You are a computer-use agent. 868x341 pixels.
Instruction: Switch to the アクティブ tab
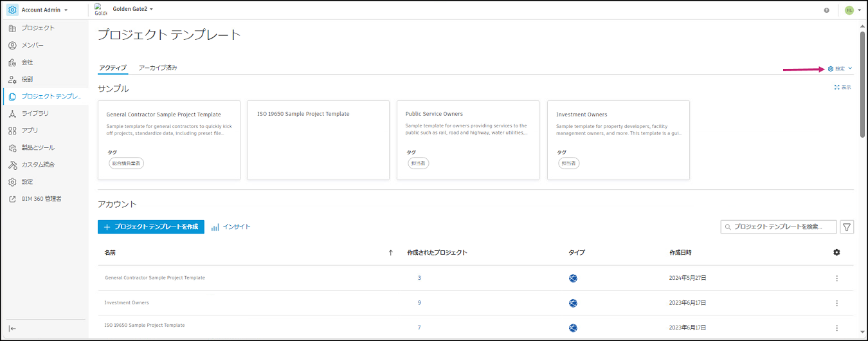coord(113,68)
